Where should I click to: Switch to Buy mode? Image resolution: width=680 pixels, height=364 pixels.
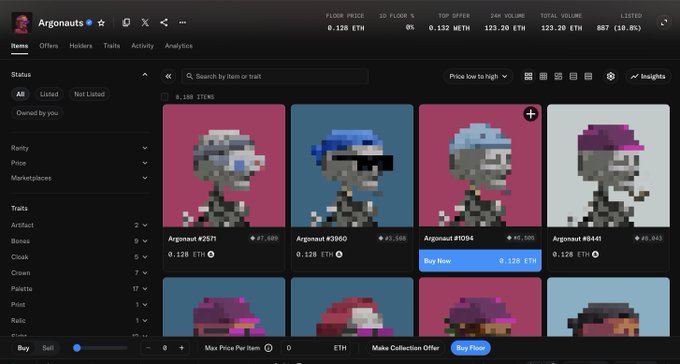(x=23, y=348)
